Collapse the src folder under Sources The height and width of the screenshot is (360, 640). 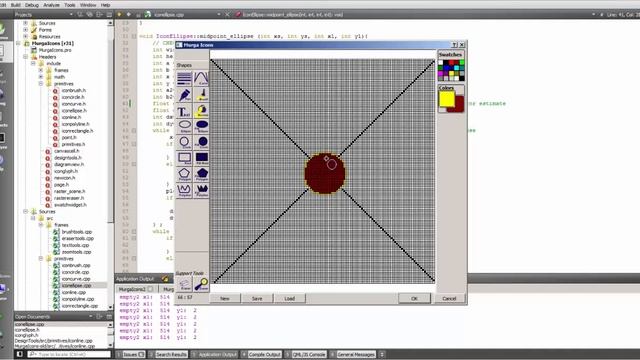pos(33,218)
